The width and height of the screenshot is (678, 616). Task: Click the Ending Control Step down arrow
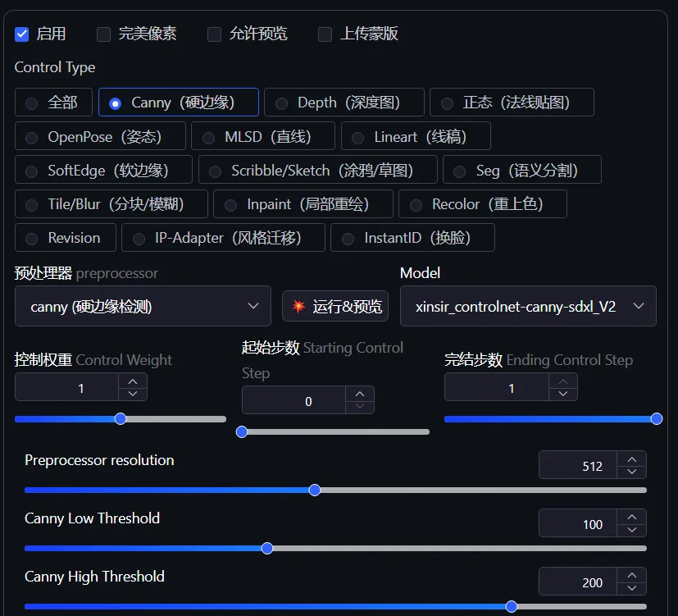(563, 392)
